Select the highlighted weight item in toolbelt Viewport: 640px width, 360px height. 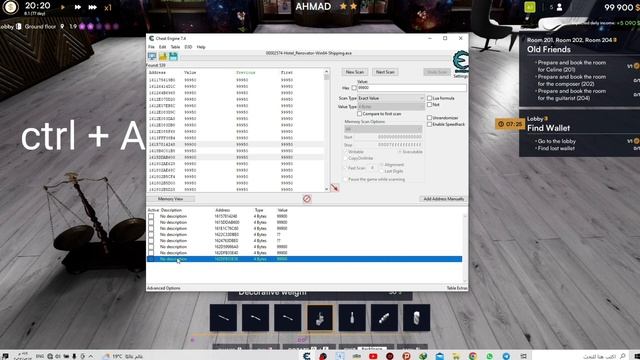click(x=320, y=318)
